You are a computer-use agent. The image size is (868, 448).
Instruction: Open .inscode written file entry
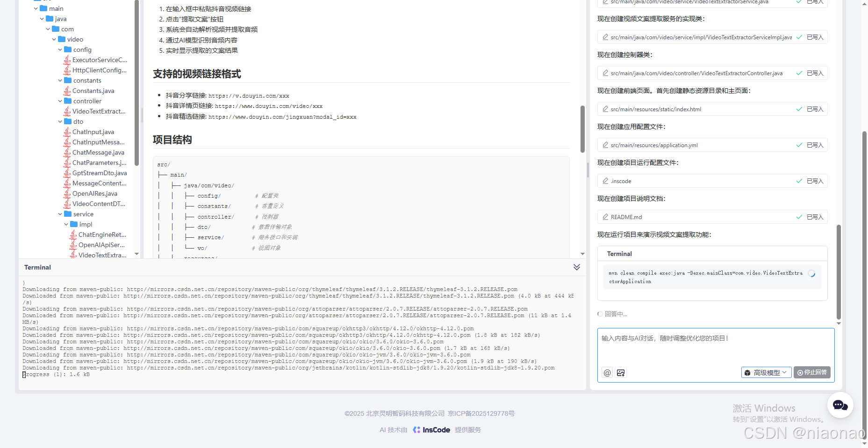(x=712, y=181)
